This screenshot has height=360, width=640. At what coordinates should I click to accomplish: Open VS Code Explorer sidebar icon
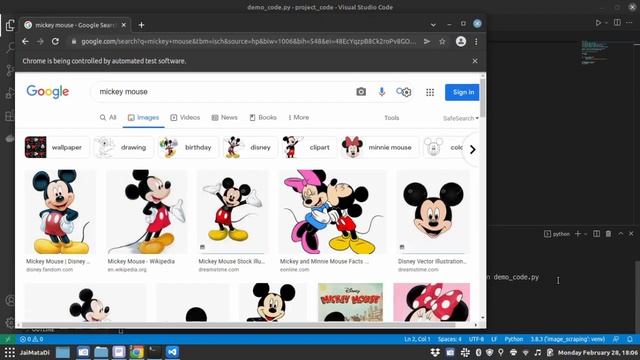coord(10,25)
